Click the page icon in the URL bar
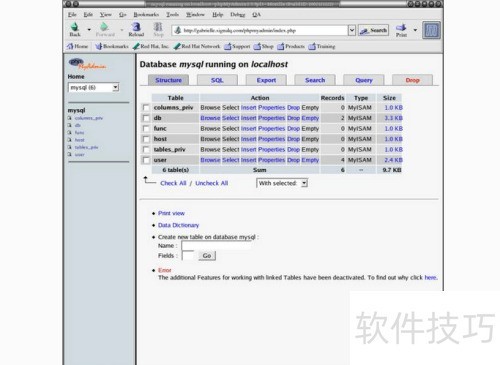The width and height of the screenshot is (500, 365). [178, 30]
